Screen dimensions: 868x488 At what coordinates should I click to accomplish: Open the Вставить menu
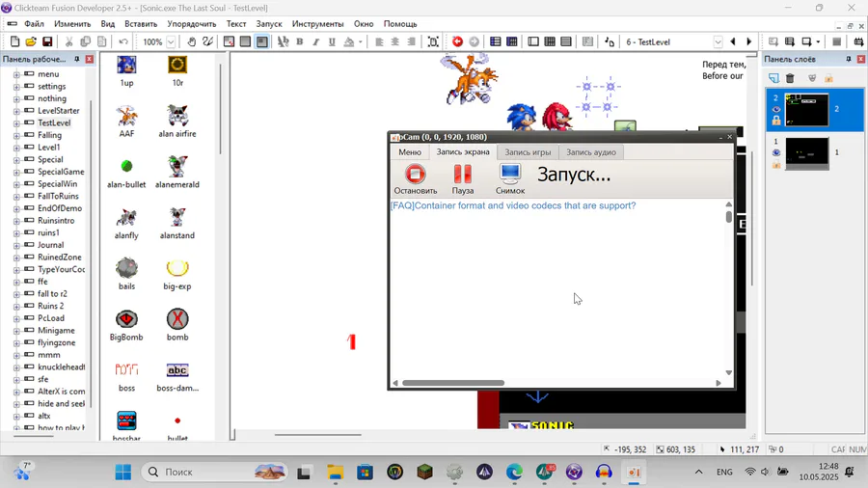[x=141, y=24]
